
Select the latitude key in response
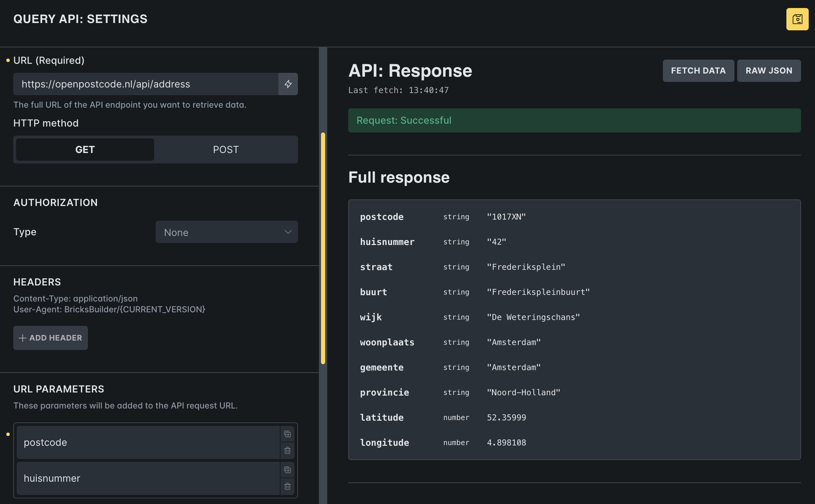[382, 418]
